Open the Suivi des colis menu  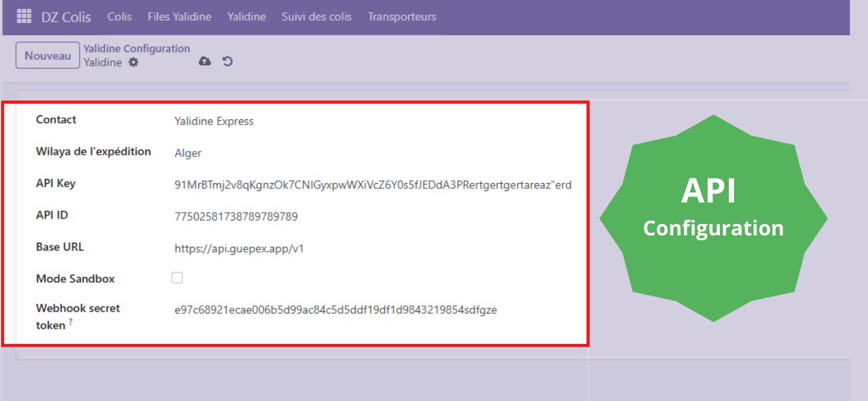[316, 17]
